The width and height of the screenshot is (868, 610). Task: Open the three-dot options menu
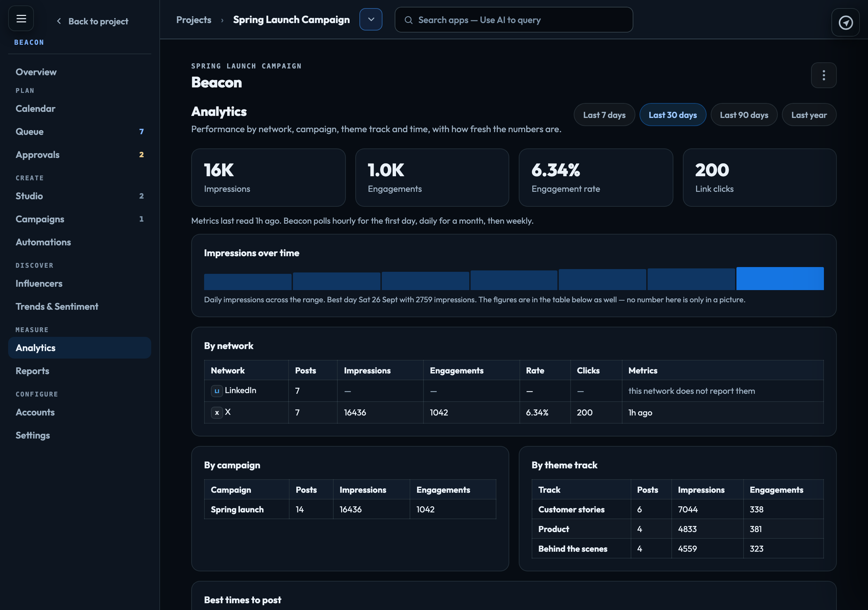pyautogui.click(x=823, y=75)
